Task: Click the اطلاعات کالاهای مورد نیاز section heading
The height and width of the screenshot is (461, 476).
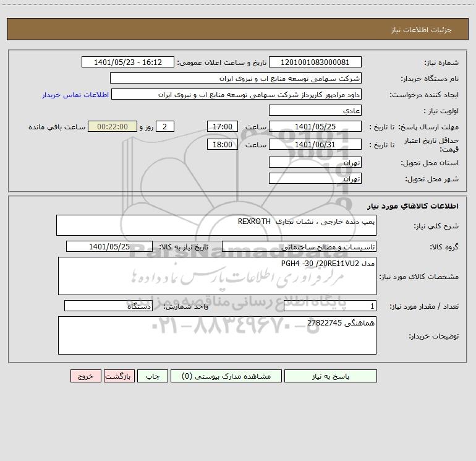Action: pyautogui.click(x=413, y=206)
